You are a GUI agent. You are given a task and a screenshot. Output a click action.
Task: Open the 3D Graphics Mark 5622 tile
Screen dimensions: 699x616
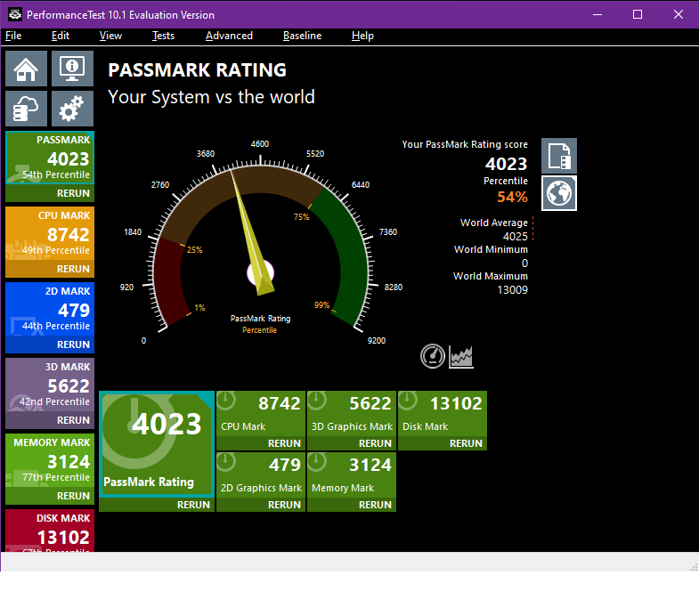[352, 414]
